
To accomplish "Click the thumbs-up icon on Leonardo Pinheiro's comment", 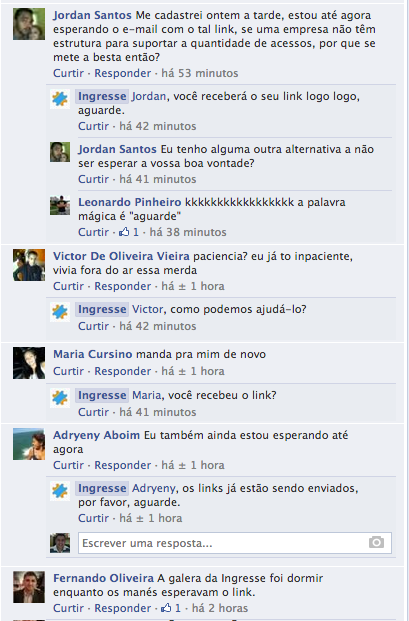I will 124,232.
